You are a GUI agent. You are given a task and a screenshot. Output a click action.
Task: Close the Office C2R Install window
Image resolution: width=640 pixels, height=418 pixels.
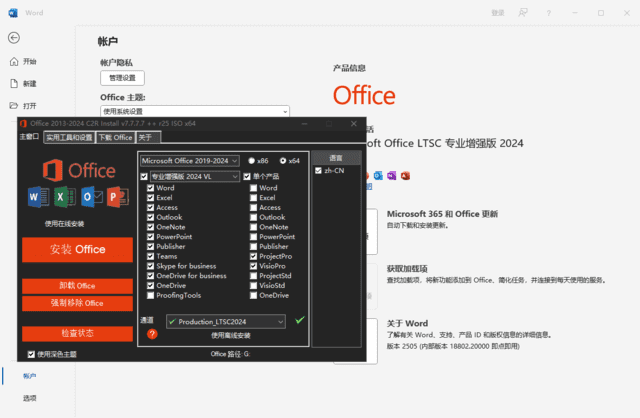pyautogui.click(x=354, y=123)
